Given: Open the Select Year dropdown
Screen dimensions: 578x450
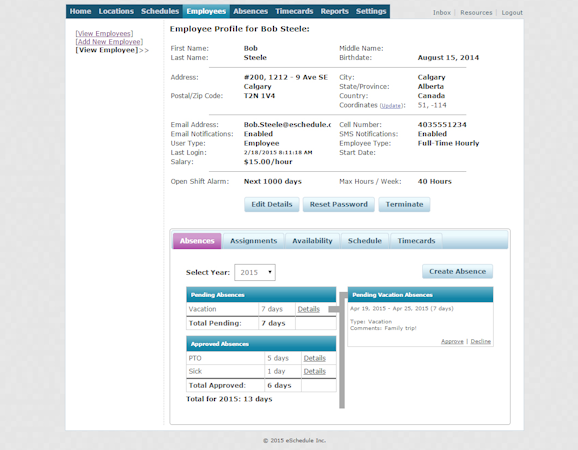Looking at the screenshot, I should tap(255, 272).
